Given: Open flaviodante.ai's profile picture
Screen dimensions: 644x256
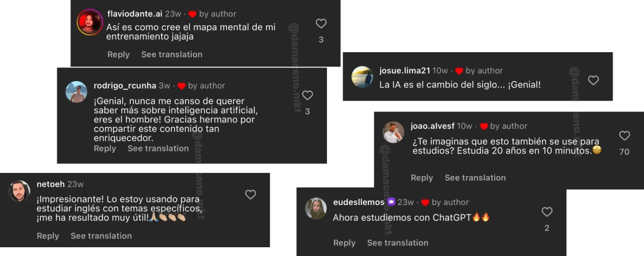Looking at the screenshot, I should click(x=90, y=22).
